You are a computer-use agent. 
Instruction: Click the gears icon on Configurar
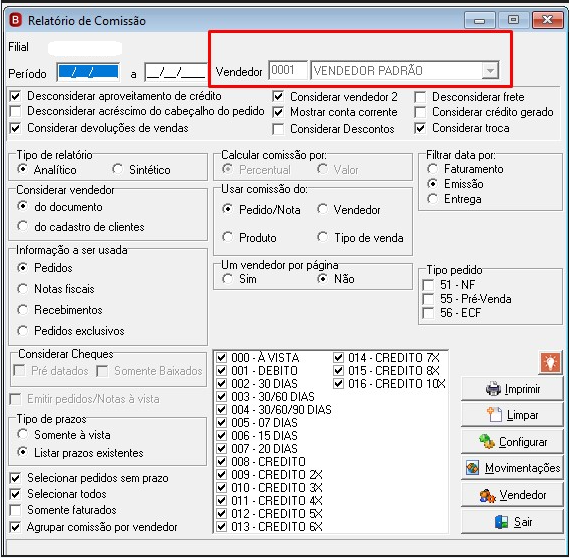click(487, 442)
